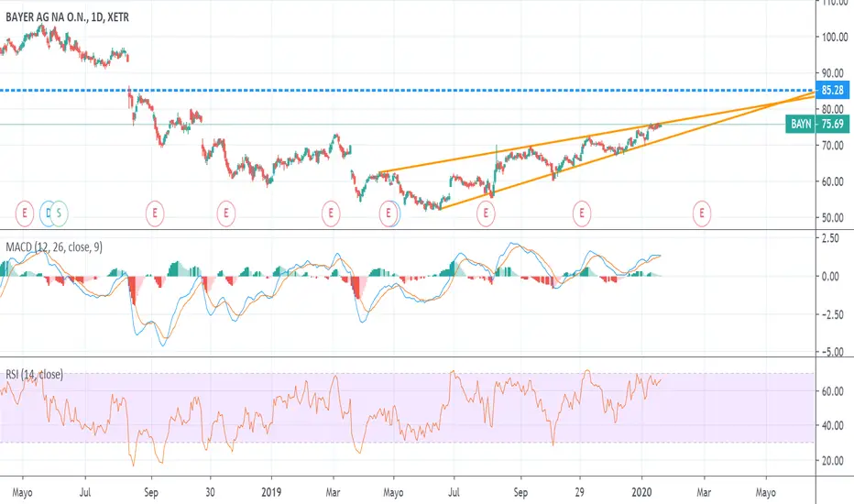Click the 2020 label on time axis

tap(641, 493)
